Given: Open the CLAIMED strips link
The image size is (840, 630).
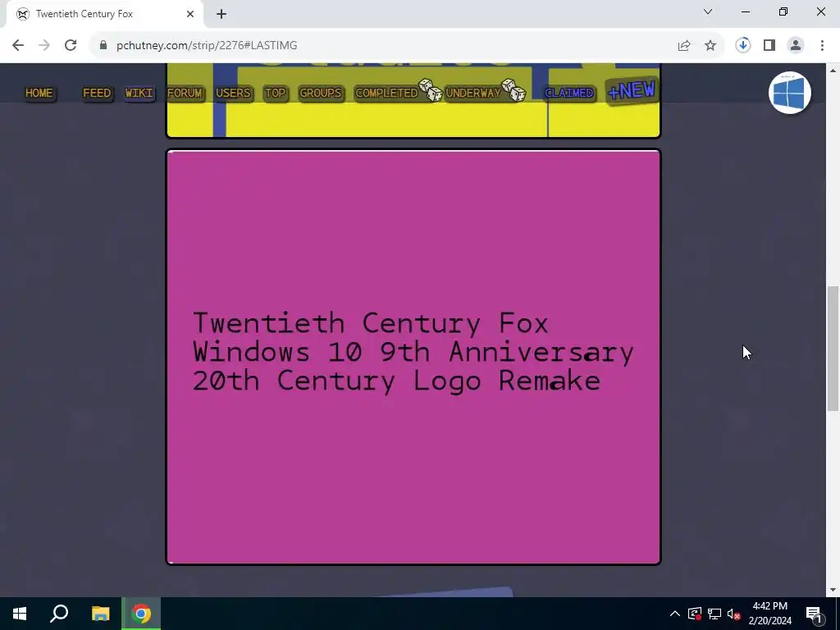Looking at the screenshot, I should tap(569, 94).
